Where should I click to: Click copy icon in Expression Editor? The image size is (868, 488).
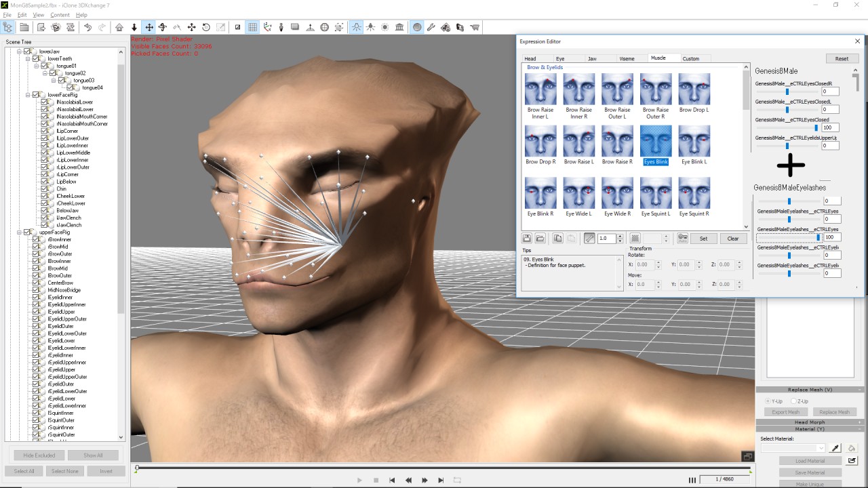[x=557, y=239]
